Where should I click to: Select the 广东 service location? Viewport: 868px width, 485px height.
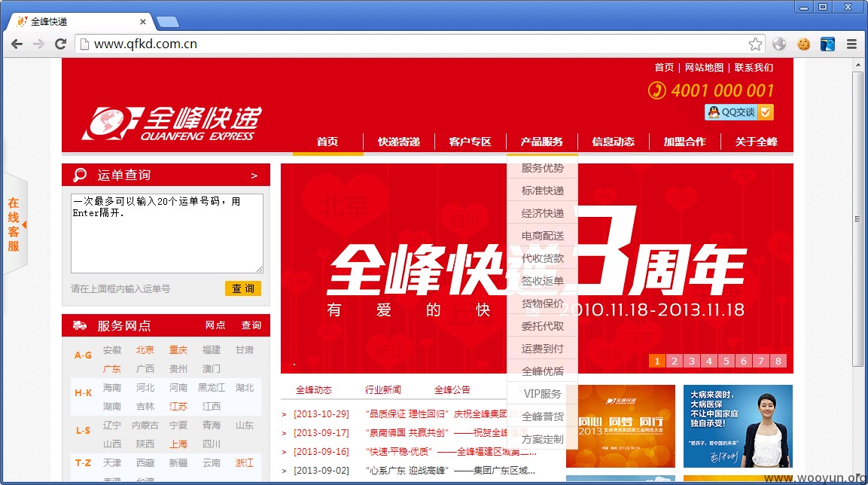112,369
